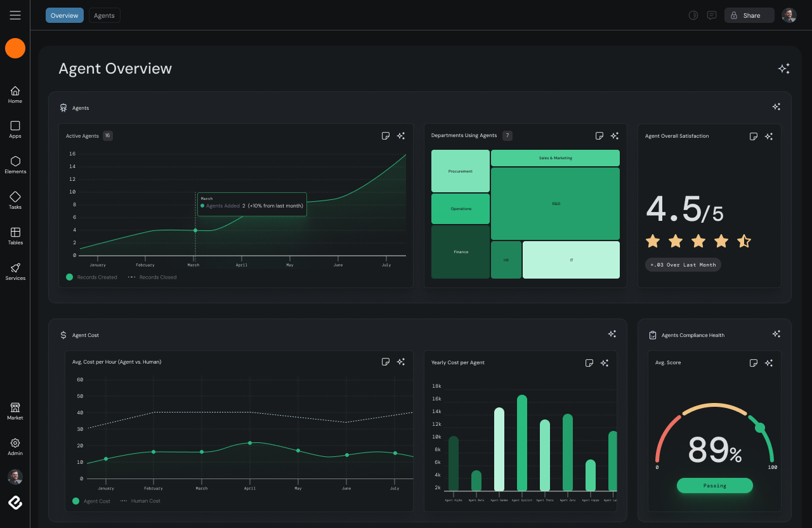This screenshot has height=528, width=812.
Task: Click the Agent Gamma bar
Action: [499, 449]
